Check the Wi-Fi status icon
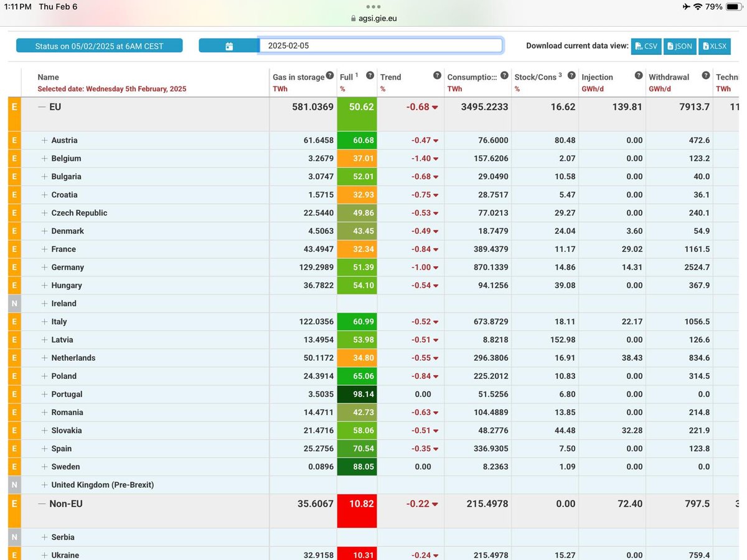This screenshot has width=747, height=560. coord(698,7)
